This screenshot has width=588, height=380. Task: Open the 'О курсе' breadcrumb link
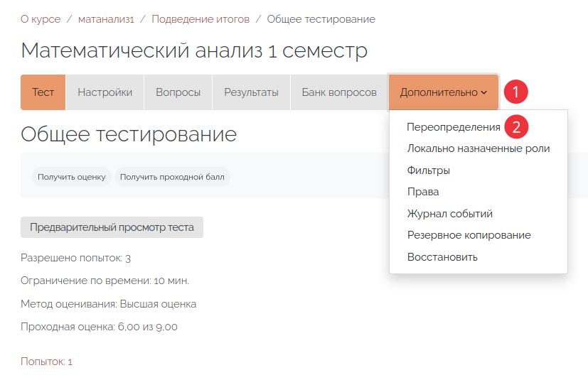tap(41, 19)
